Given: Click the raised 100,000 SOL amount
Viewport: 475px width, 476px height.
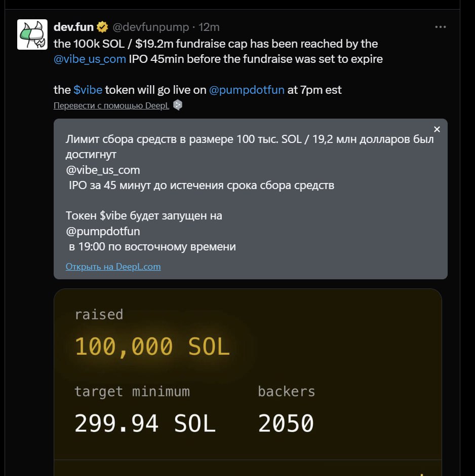Looking at the screenshot, I should 152,347.
